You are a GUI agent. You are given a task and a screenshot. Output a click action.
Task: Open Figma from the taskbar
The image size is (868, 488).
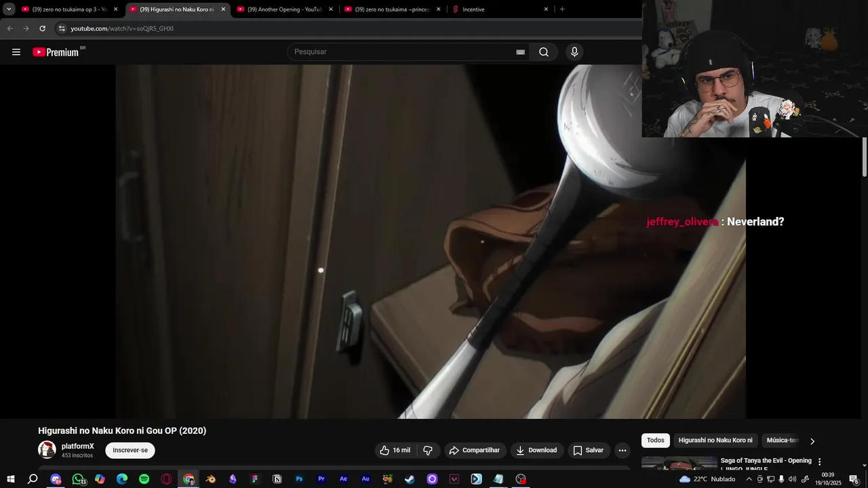point(255,479)
